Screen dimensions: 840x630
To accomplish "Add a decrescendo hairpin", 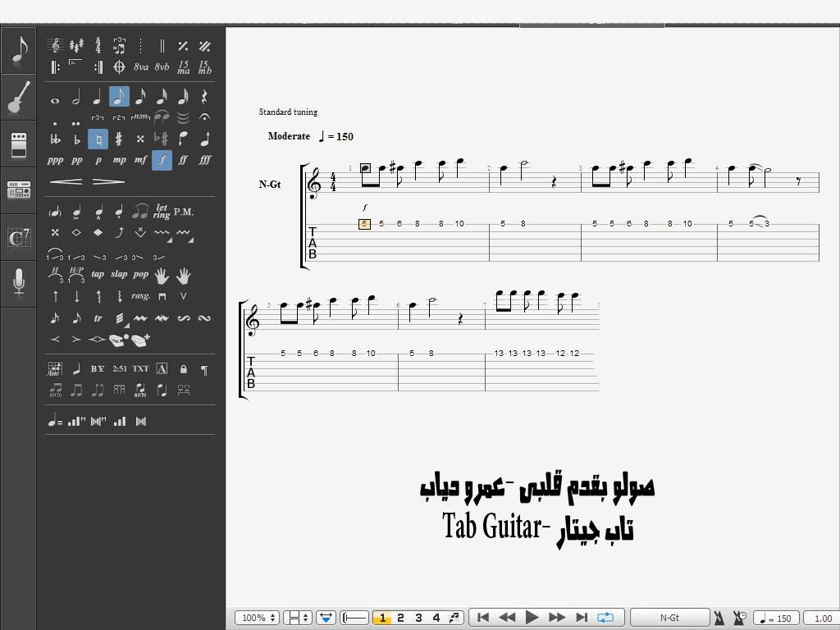I will 108,181.
